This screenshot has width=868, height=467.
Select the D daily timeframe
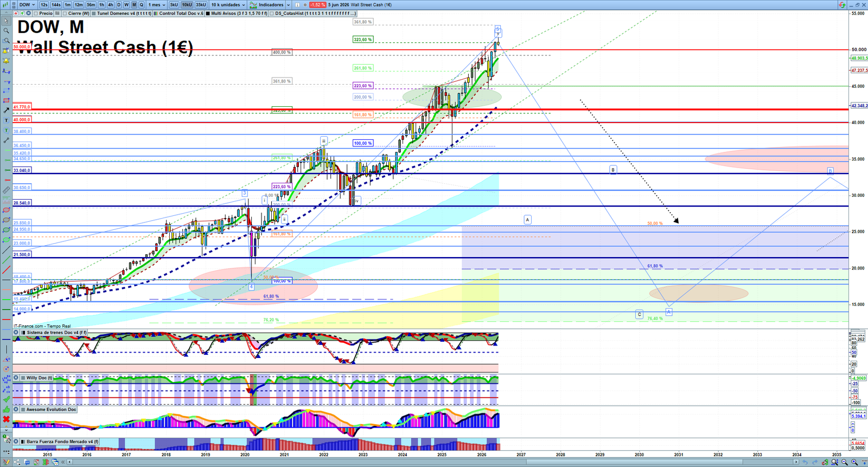pyautogui.click(x=119, y=5)
